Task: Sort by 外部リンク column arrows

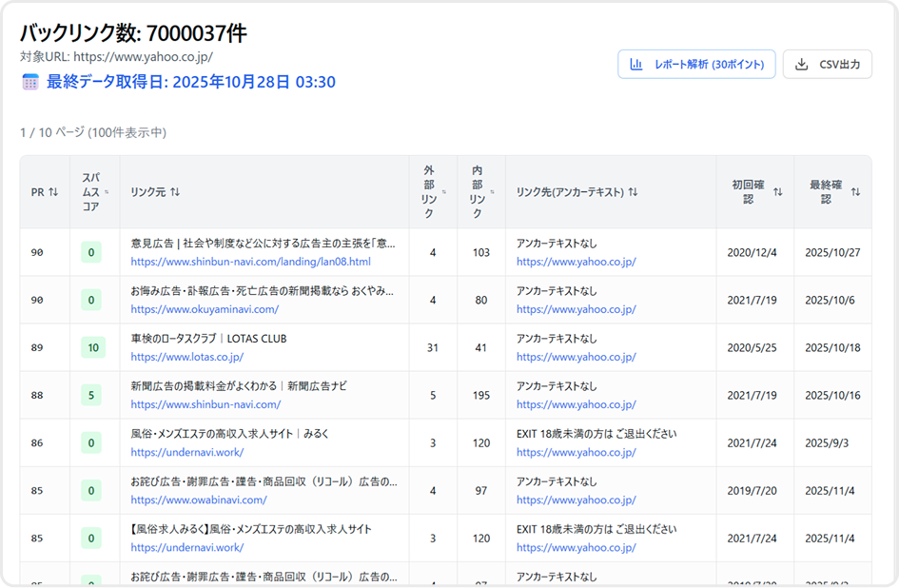Action: point(444,192)
